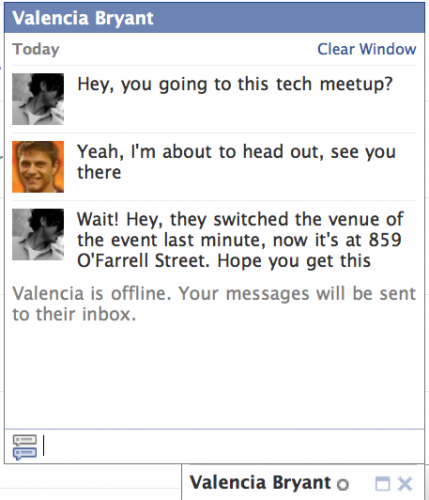Click the "Valencia is offline" notice
This screenshot has width=429, height=500.
point(214,304)
